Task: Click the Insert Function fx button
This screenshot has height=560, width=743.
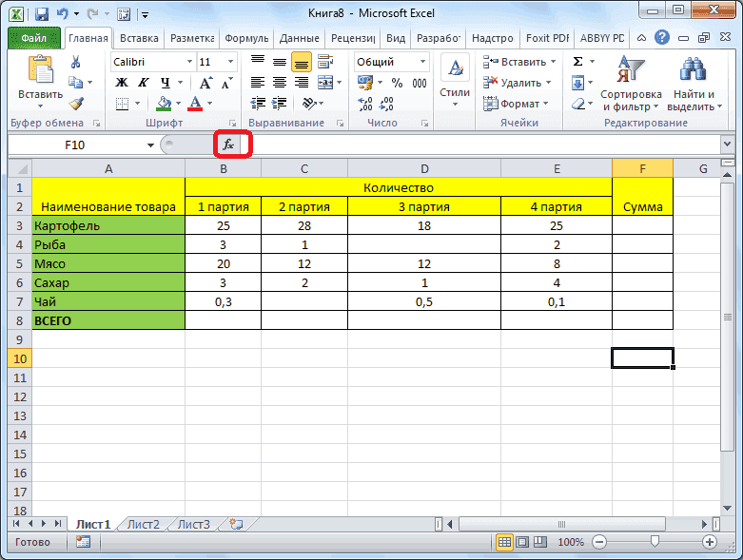Action: (228, 145)
